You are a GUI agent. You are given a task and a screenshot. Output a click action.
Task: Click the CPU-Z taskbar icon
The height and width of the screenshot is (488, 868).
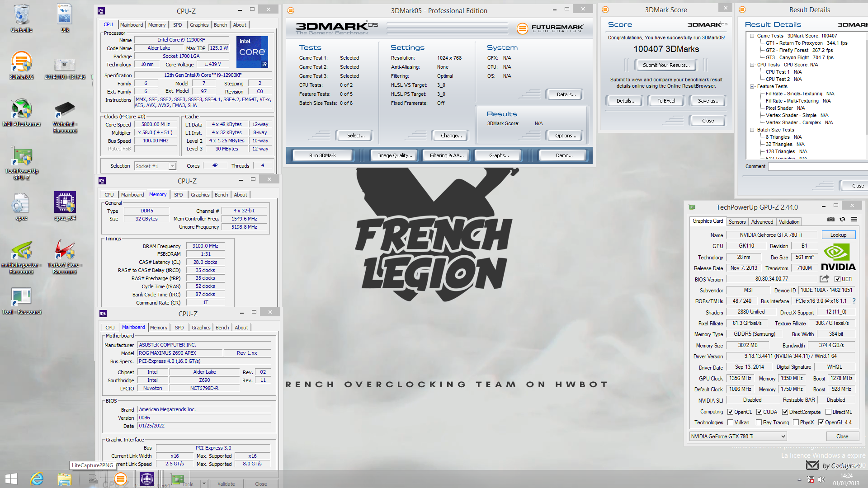[x=147, y=479]
